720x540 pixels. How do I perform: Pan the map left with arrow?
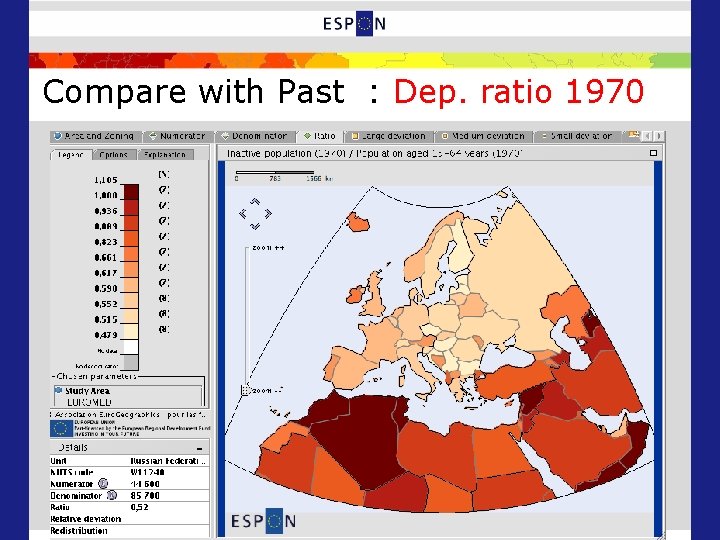[x=243, y=214]
